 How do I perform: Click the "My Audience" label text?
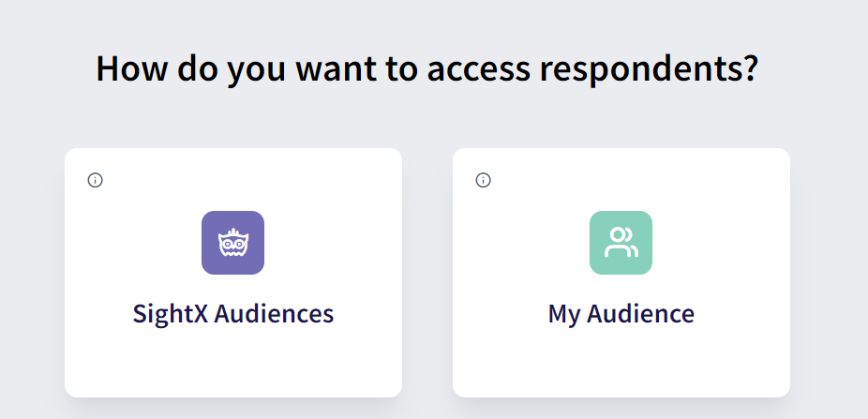(x=621, y=314)
